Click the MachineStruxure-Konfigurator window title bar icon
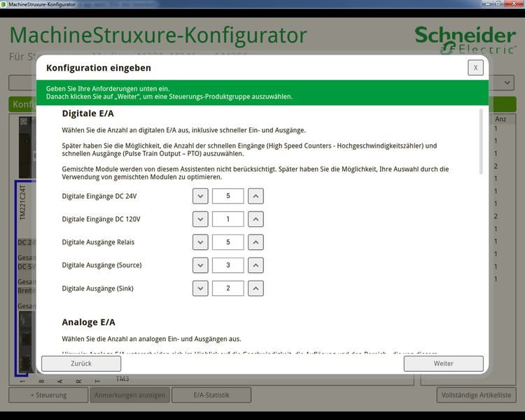 point(3,4)
